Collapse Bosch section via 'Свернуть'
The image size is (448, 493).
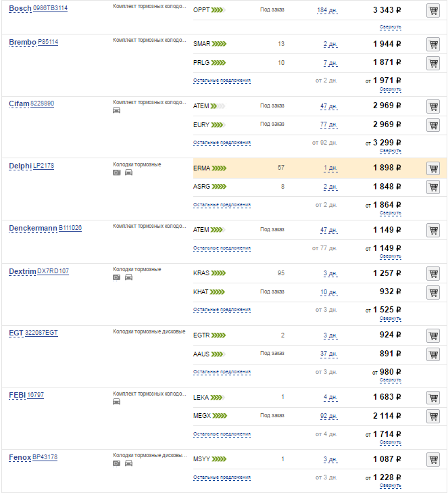[x=390, y=27]
